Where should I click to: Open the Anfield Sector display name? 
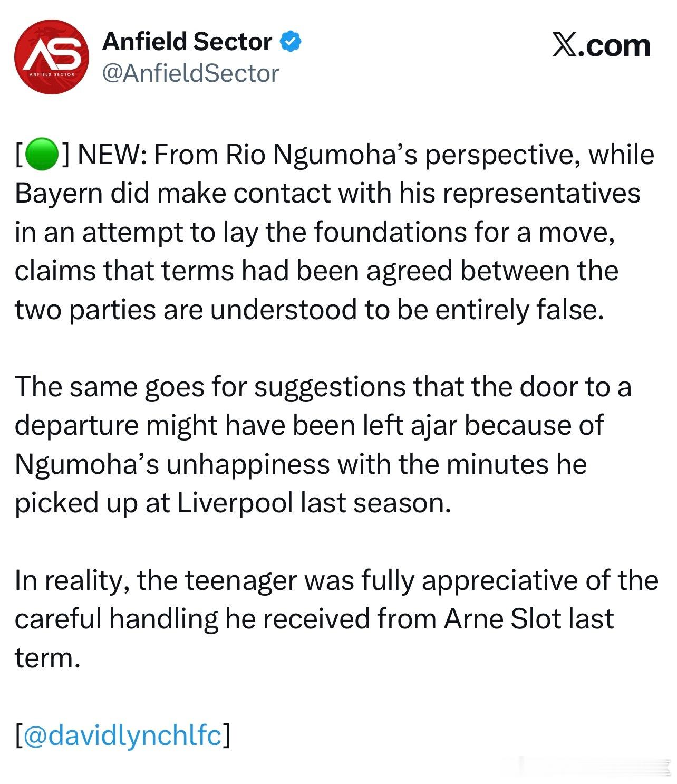187,41
